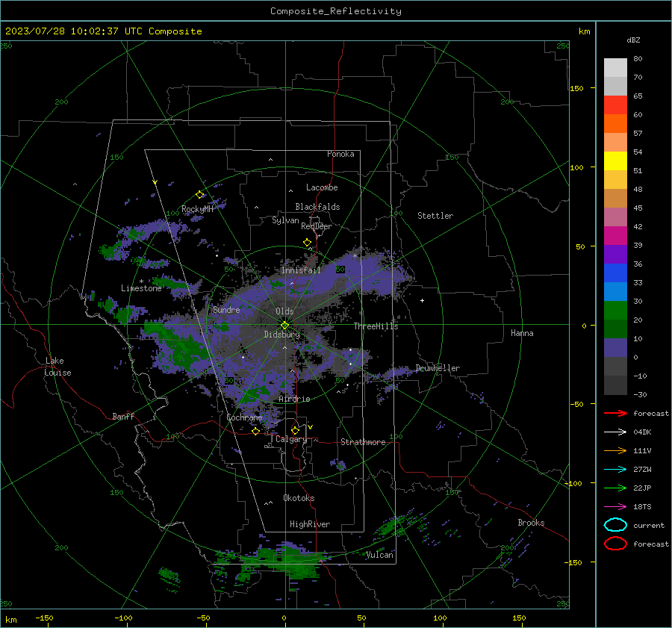Click the Sylvan label
The image size is (672, 628).
pyautogui.click(x=285, y=220)
